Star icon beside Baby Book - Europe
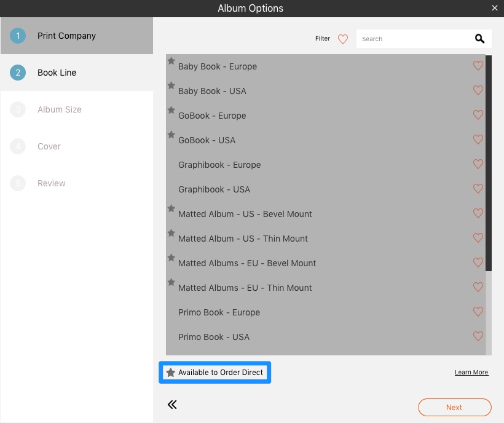 click(171, 61)
